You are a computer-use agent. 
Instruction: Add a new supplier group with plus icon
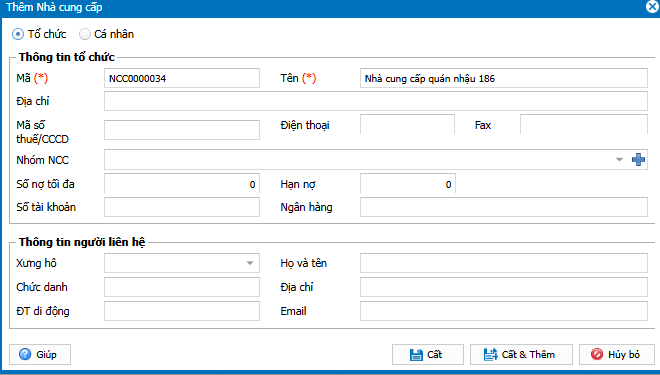click(x=638, y=160)
